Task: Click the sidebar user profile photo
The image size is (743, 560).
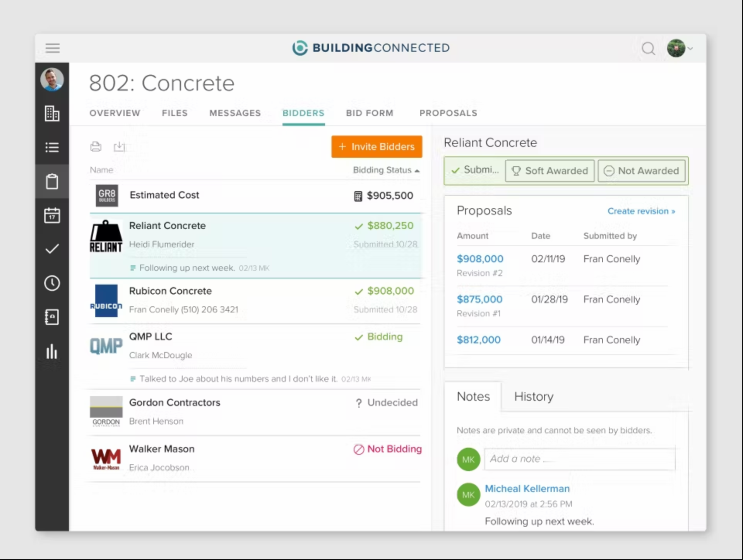Action: (52, 79)
